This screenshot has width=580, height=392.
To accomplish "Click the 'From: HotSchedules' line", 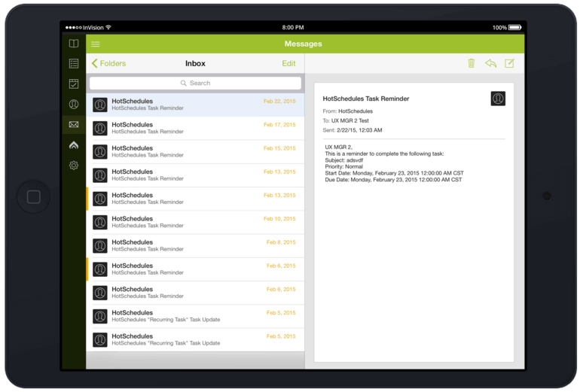I will click(348, 111).
